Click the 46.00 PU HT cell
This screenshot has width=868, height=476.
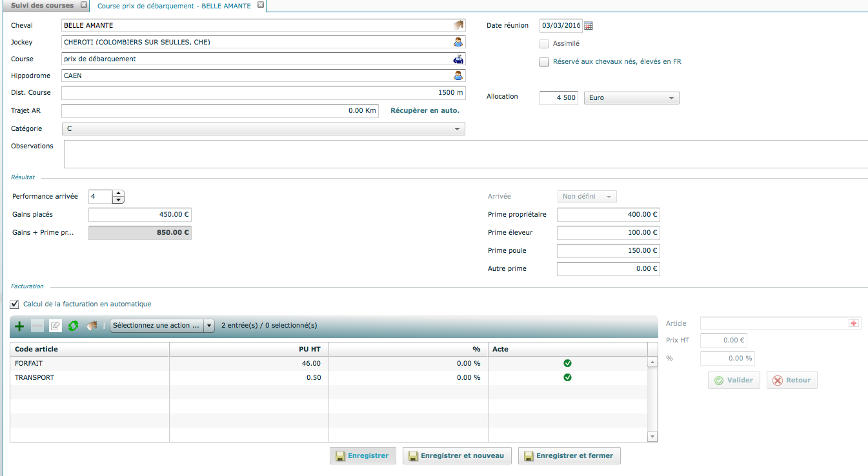pyautogui.click(x=249, y=363)
